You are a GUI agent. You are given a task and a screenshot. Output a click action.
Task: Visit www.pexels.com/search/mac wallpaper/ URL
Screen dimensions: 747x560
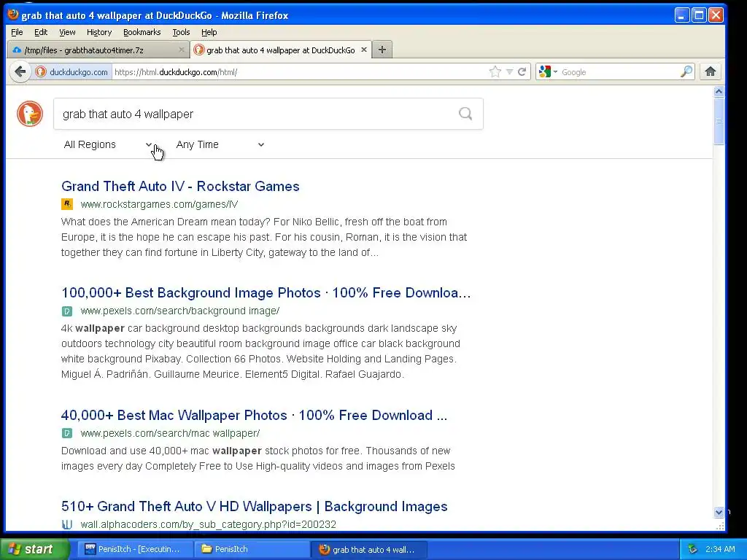[170, 433]
